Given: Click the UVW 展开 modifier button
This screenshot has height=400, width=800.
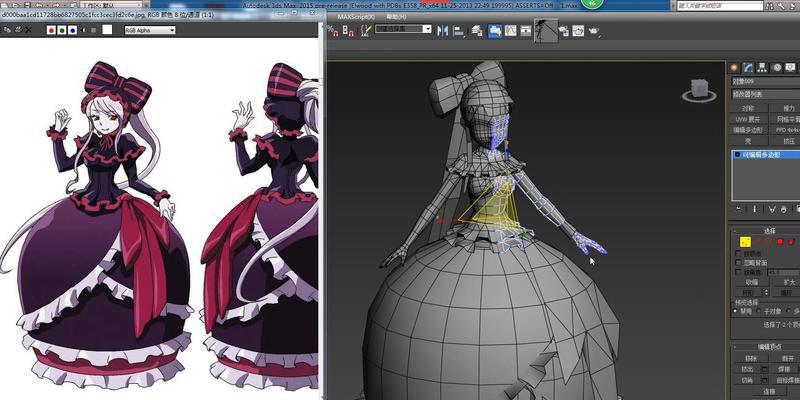Looking at the screenshot, I should pyautogui.click(x=748, y=119).
